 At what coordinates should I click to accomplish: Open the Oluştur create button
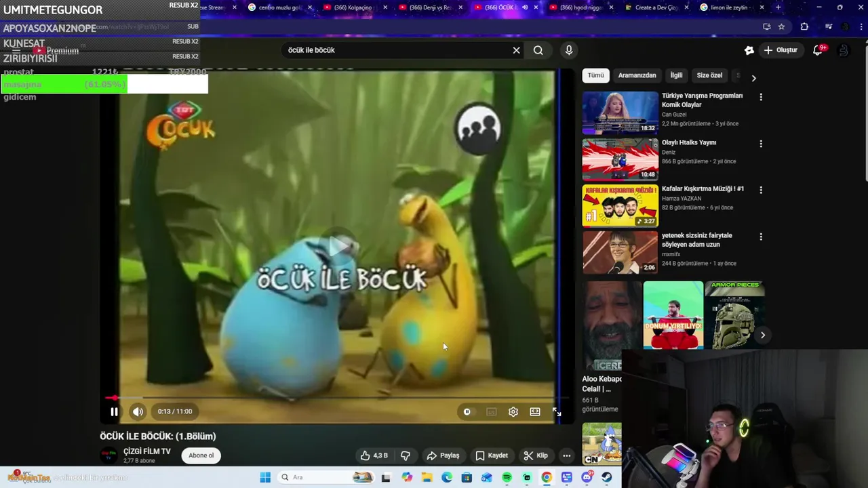pyautogui.click(x=781, y=50)
